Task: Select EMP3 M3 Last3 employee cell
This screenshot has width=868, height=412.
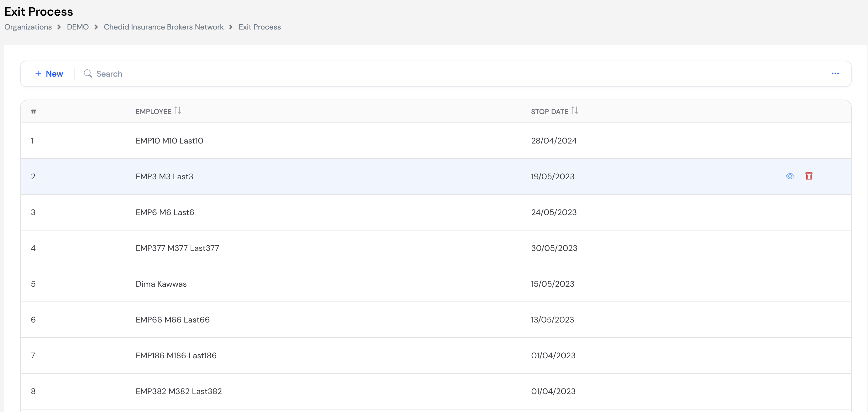Action: click(164, 176)
